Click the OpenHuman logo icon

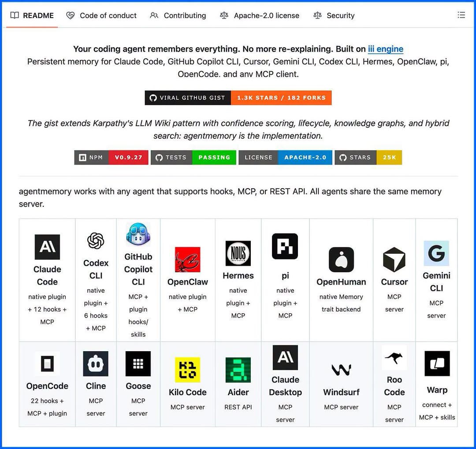341,260
